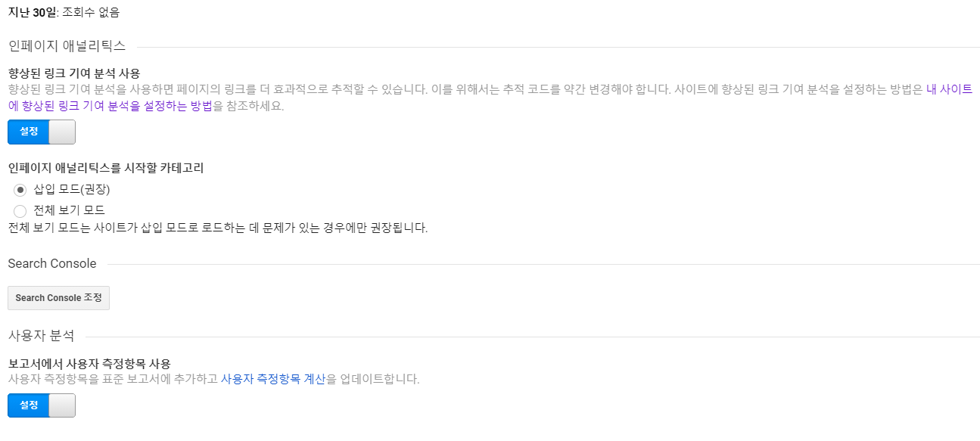Click the 인페이지 애널리틱스를 시작할 카테고리 title
The image size is (980, 441).
(106, 168)
